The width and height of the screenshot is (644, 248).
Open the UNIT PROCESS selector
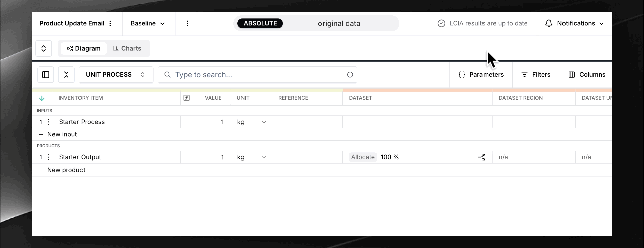click(116, 75)
